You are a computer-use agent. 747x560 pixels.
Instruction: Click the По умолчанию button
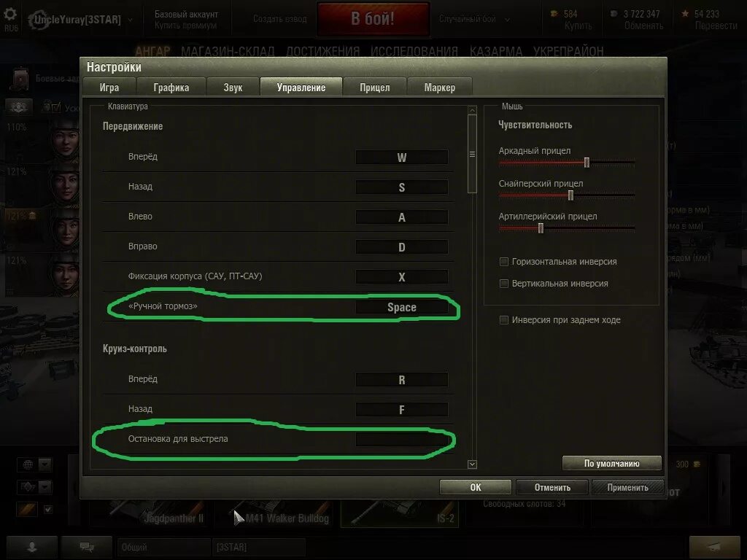[x=612, y=463]
